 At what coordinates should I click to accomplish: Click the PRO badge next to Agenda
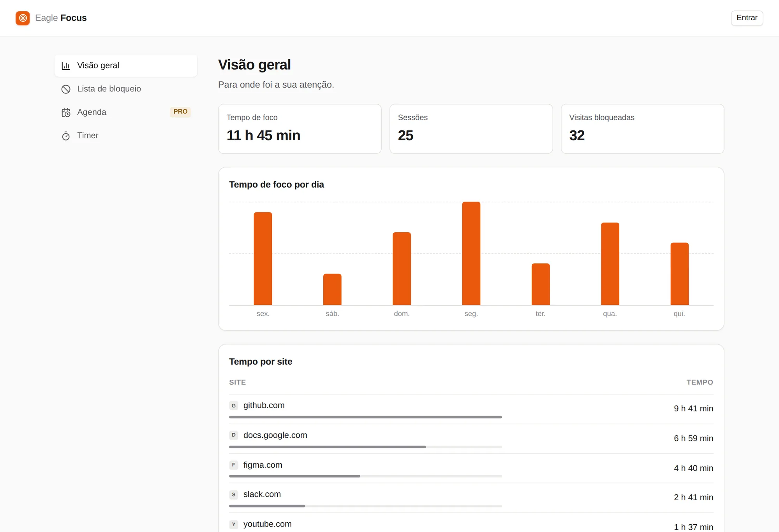click(180, 112)
